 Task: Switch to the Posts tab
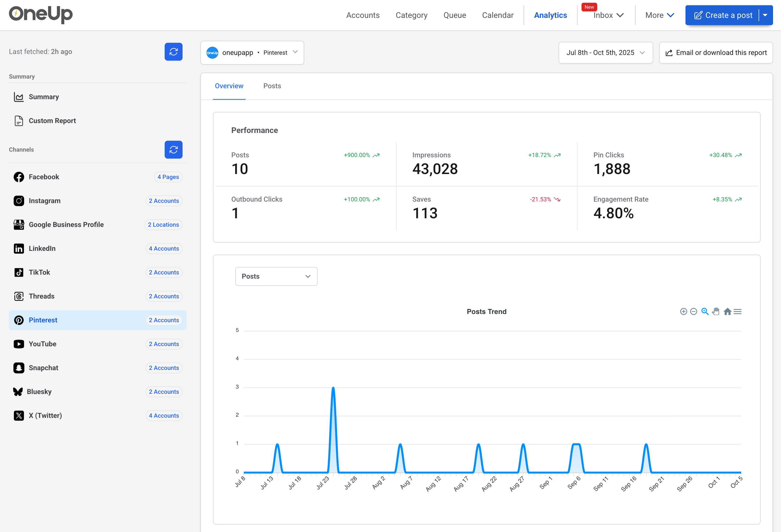[272, 86]
